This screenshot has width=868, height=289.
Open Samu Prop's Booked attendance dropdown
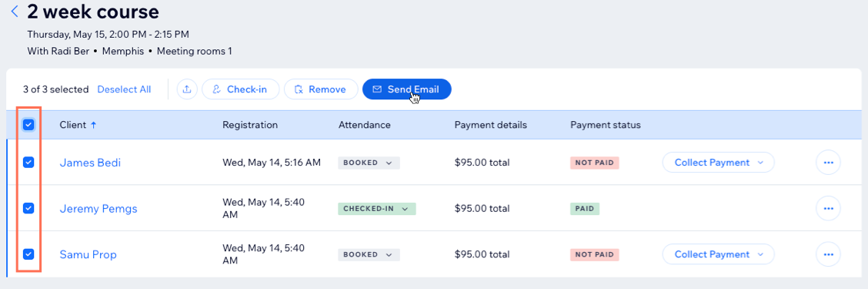click(369, 254)
